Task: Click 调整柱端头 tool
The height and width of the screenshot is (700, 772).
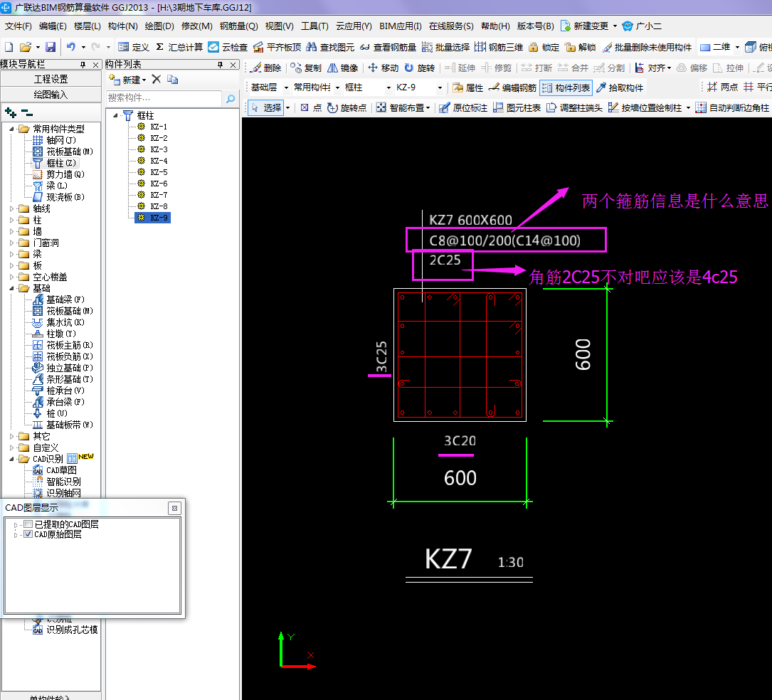Action: [x=574, y=108]
